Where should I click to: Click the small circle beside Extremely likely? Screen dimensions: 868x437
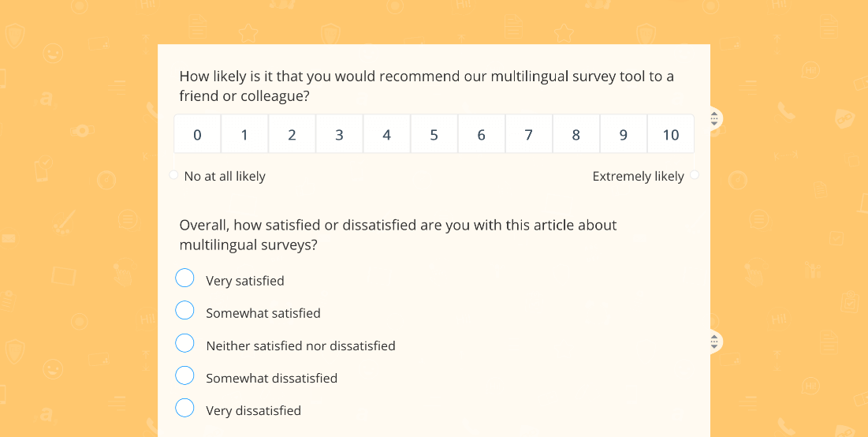pyautogui.click(x=695, y=175)
